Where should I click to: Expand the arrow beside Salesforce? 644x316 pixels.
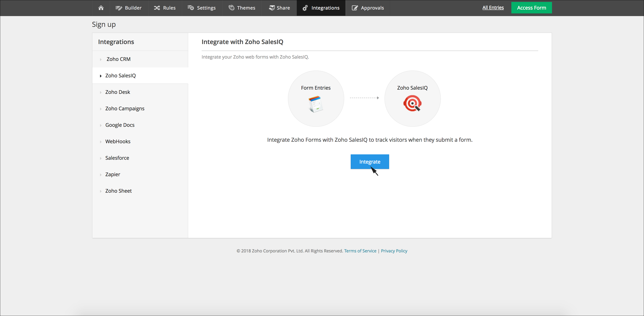[100, 158]
